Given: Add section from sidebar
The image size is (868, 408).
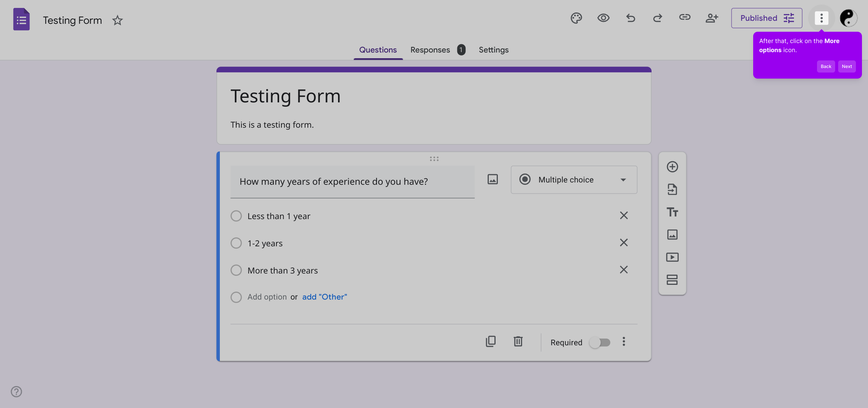Looking at the screenshot, I should [x=672, y=280].
